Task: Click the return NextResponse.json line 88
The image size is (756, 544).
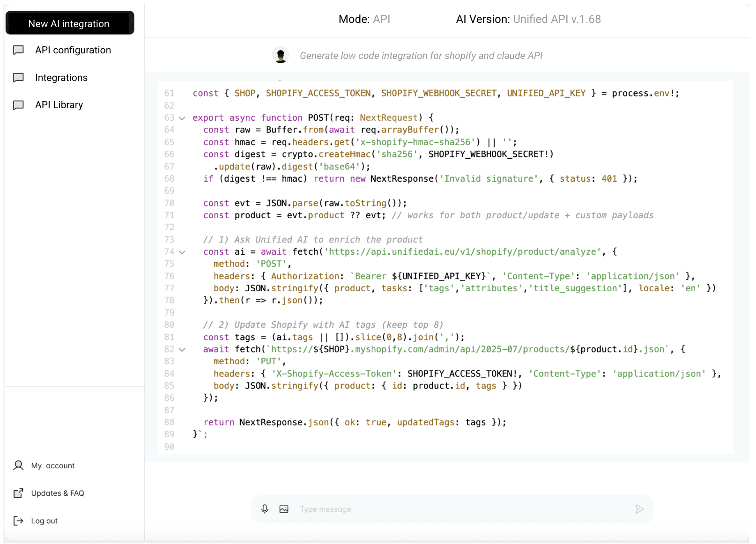Action: pos(355,422)
